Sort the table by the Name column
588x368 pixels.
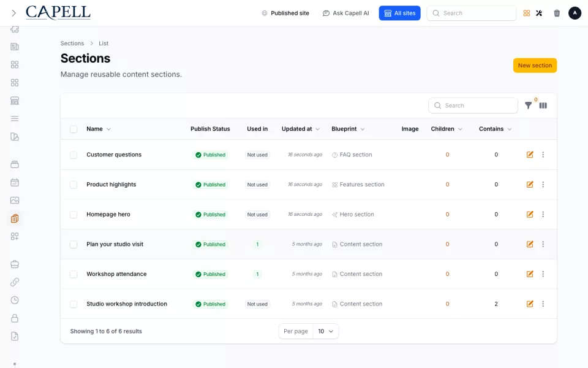pos(98,129)
